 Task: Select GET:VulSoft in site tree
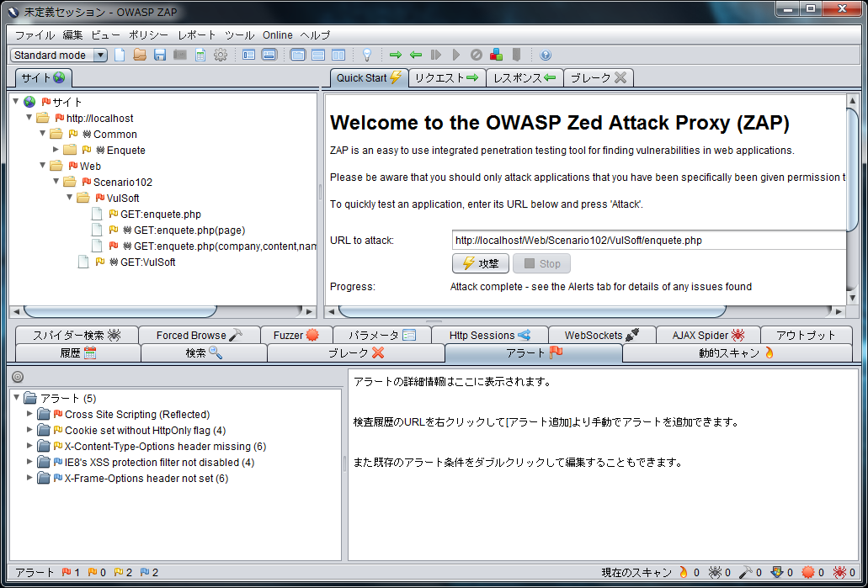coord(148,262)
